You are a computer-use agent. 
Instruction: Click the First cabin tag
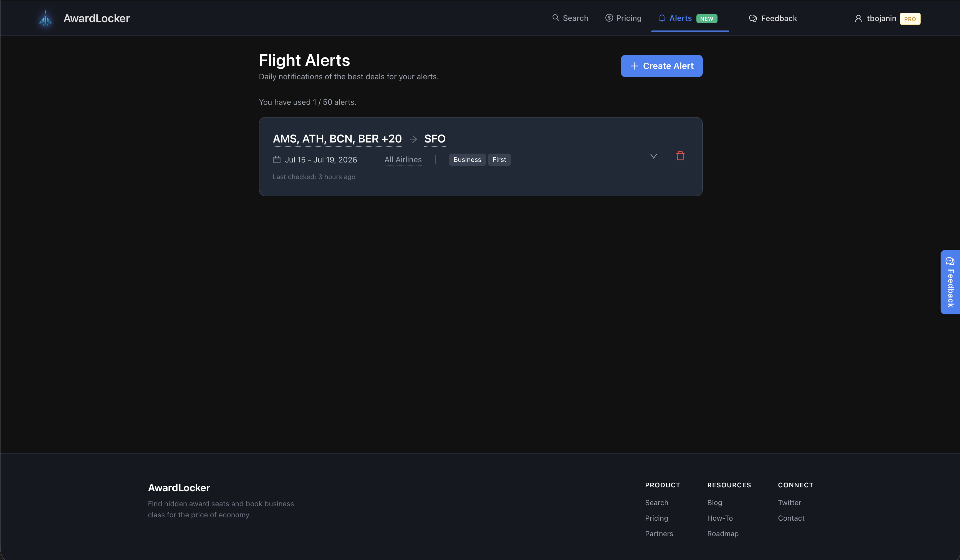(499, 160)
